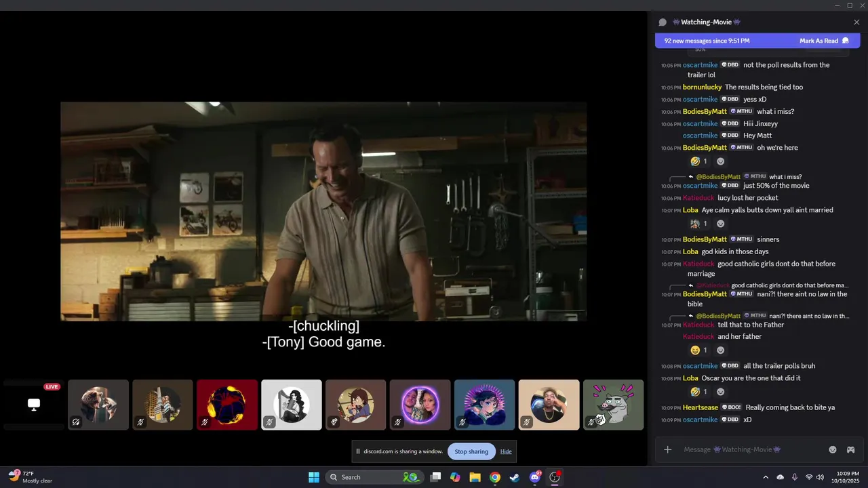Select the brown-haired cartoon avatar tile
The height and width of the screenshot is (488, 868).
pos(356,405)
